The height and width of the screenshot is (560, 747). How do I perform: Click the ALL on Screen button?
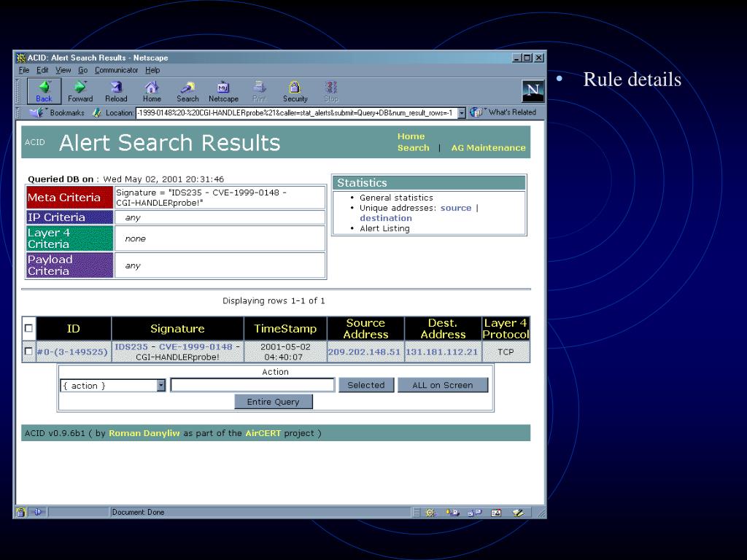(443, 385)
